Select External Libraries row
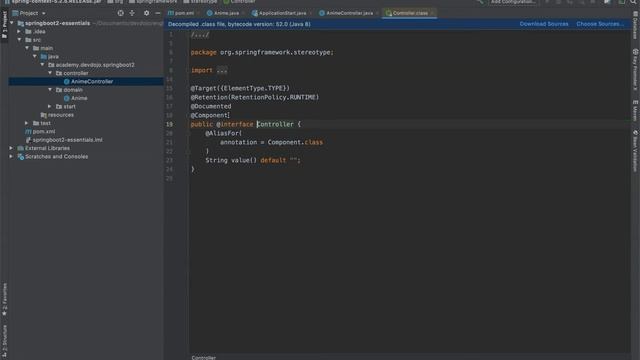Viewport: 640px width, 360px height. (x=86, y=148)
